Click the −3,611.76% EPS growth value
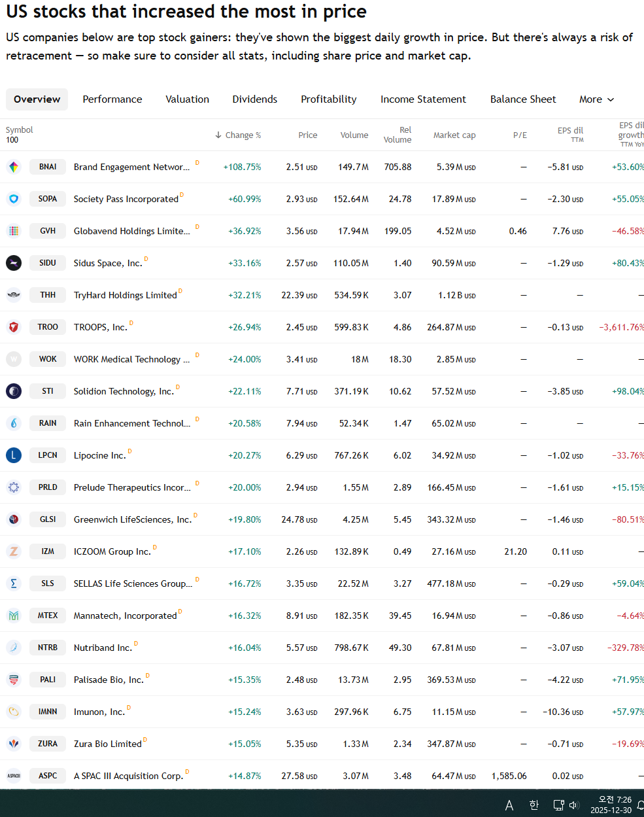This screenshot has height=817, width=644. (621, 327)
